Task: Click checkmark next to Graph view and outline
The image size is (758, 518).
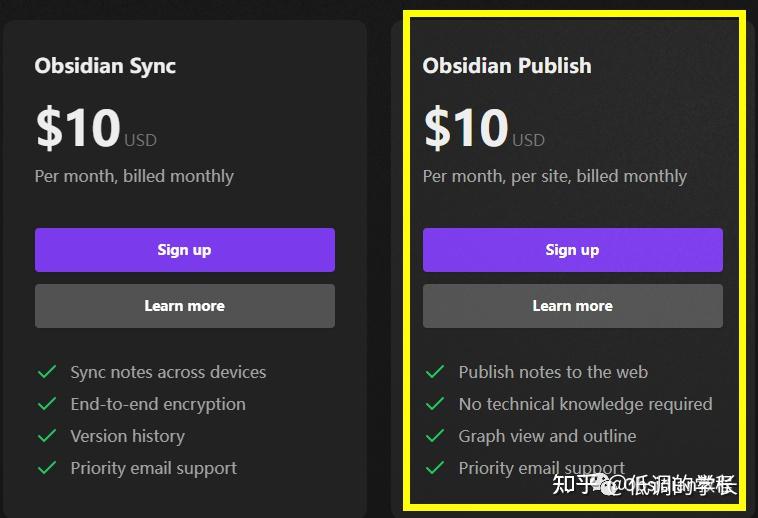Action: coord(434,436)
